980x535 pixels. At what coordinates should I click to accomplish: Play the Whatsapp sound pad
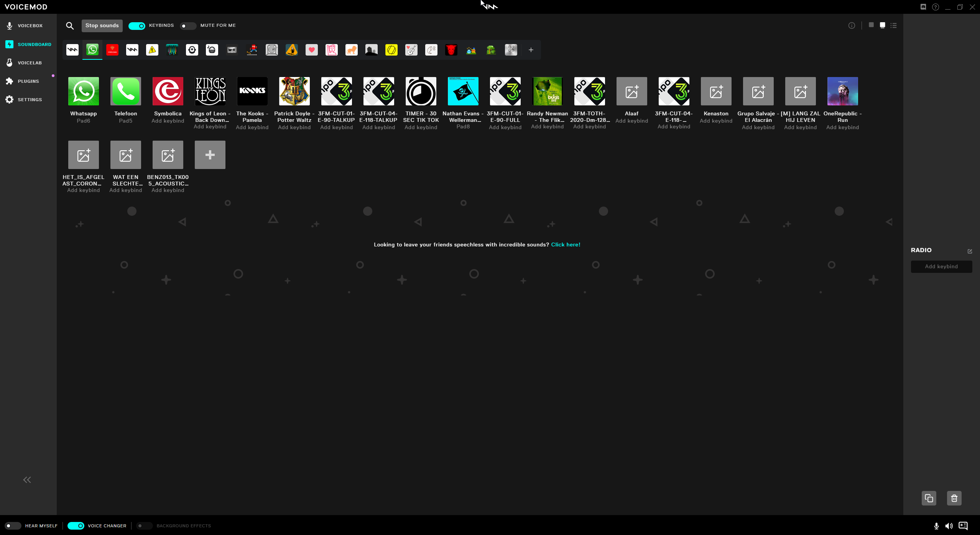[84, 91]
